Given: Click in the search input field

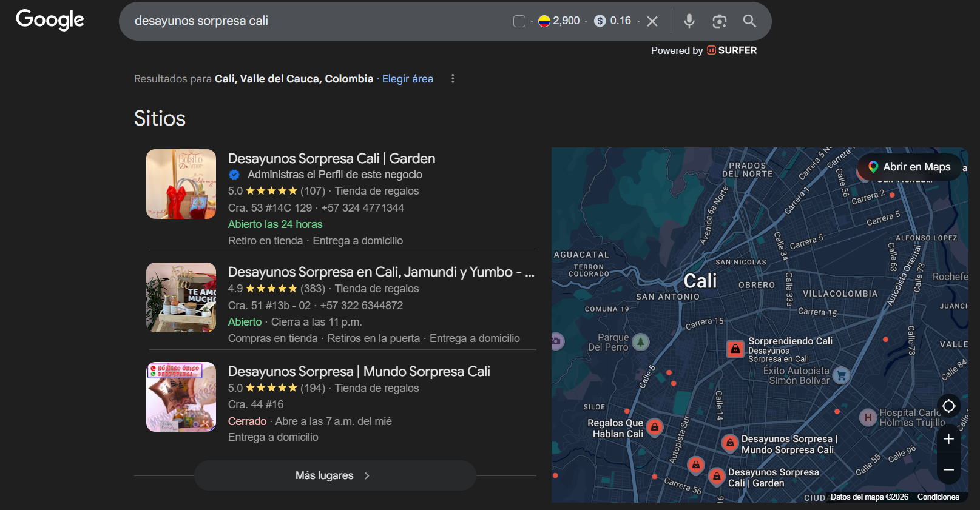Looking at the screenshot, I should pyautogui.click(x=316, y=21).
